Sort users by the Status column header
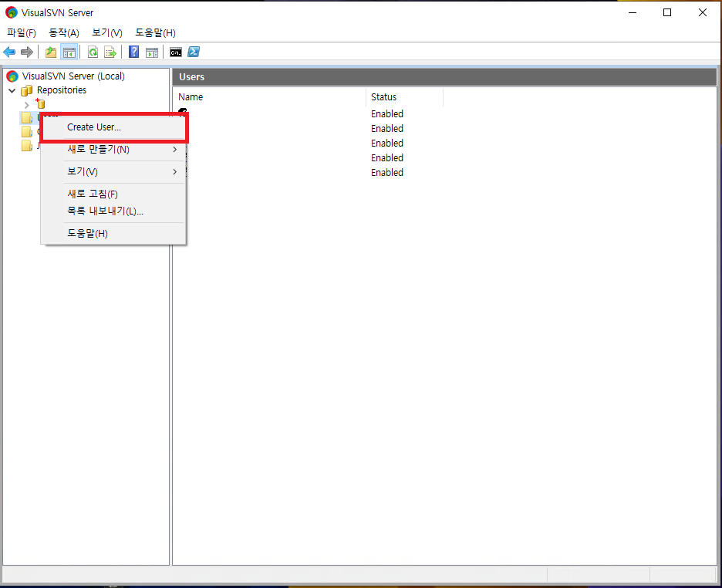 pos(404,97)
